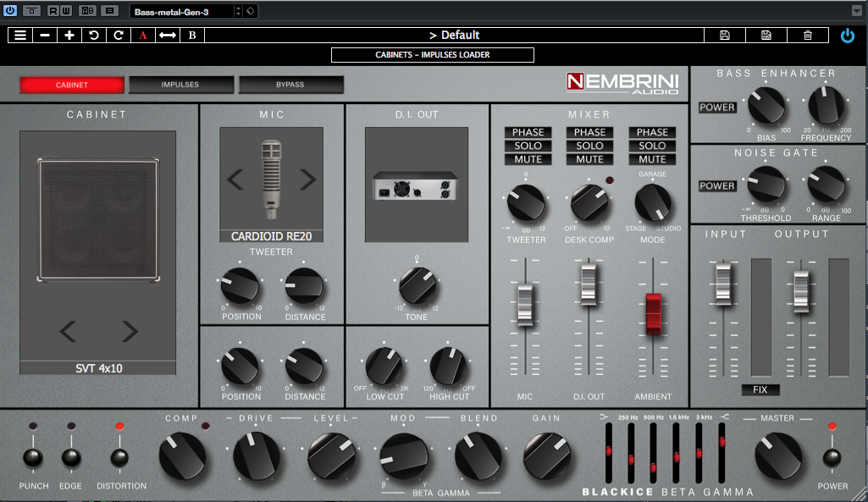Viewport: 868px width, 502px height.
Task: Click the plus zoom-in toolbar icon
Action: click(x=69, y=35)
